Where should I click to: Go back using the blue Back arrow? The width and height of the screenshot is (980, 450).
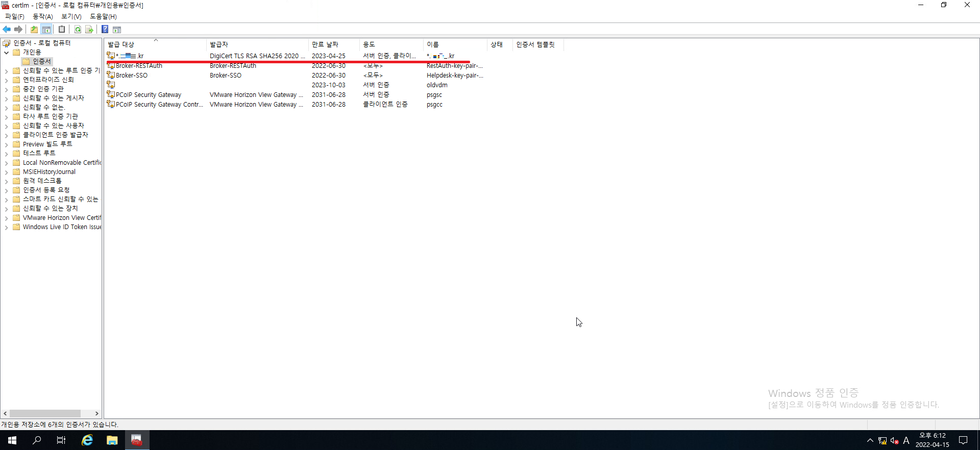coord(7,30)
